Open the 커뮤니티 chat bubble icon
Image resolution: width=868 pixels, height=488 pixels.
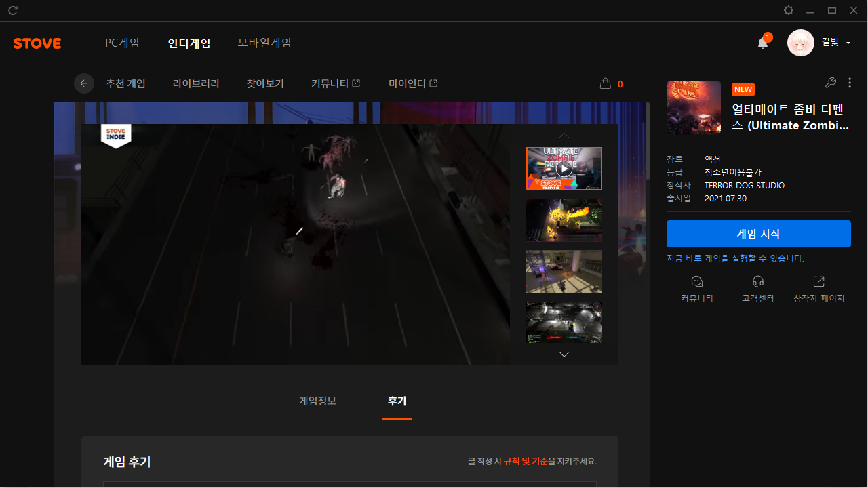point(696,282)
